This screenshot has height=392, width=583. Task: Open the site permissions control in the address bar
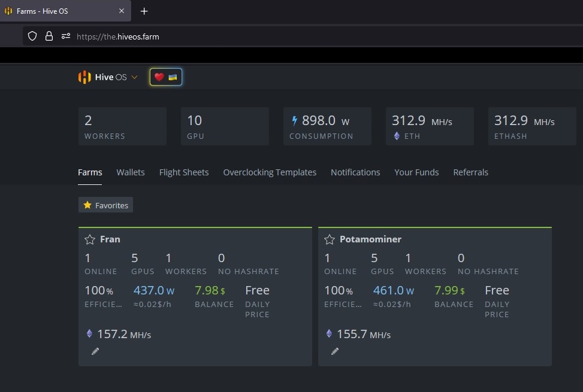click(x=65, y=36)
